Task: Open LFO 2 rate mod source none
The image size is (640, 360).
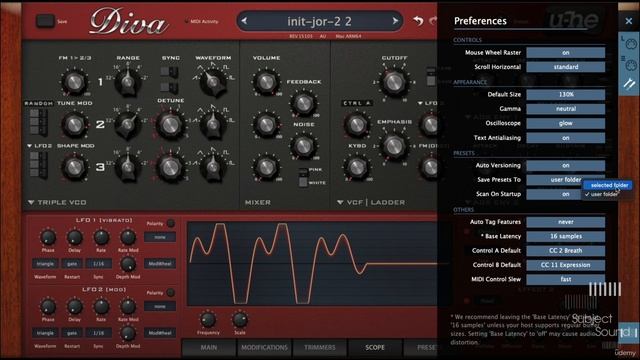Action: point(160,306)
